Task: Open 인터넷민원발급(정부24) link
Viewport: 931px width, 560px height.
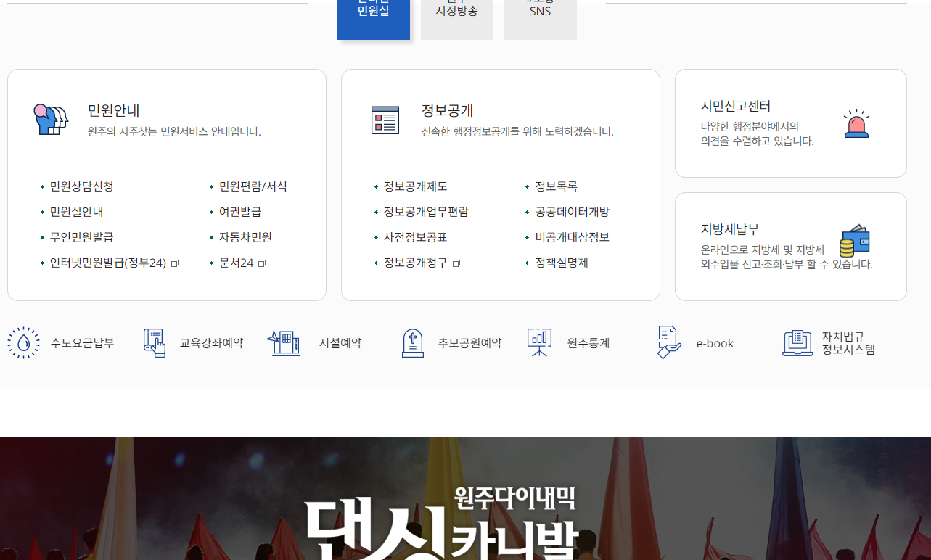Action: (x=108, y=263)
